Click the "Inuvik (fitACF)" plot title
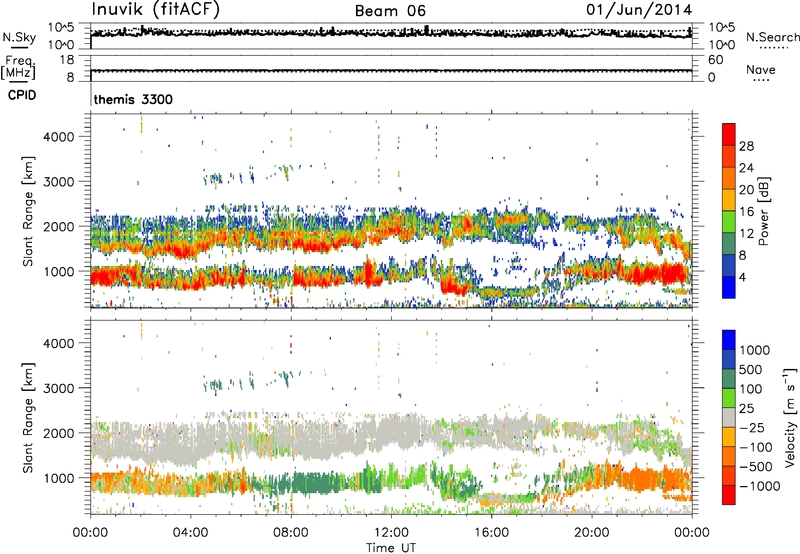 (x=156, y=9)
